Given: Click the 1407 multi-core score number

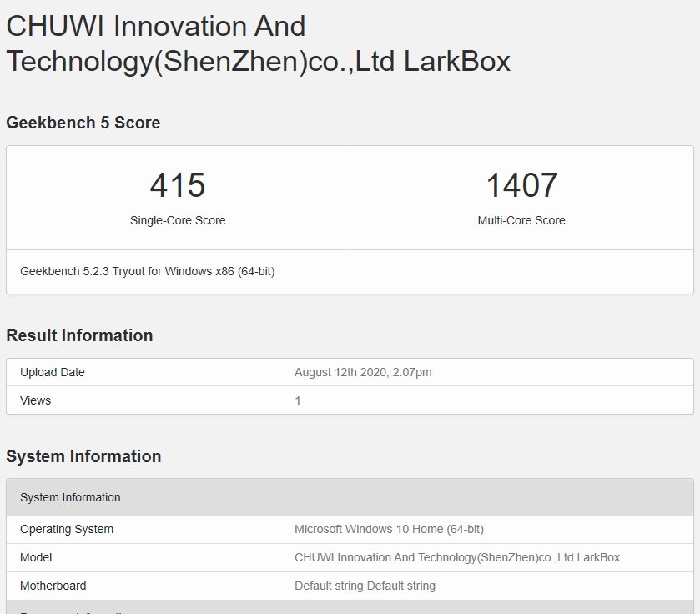Looking at the screenshot, I should pyautogui.click(x=521, y=185).
